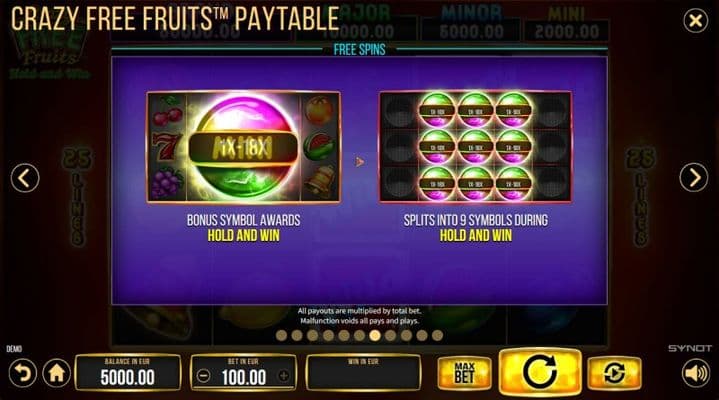719x400 pixels.
Task: Click the nine split symbols grid image
Action: click(x=476, y=147)
